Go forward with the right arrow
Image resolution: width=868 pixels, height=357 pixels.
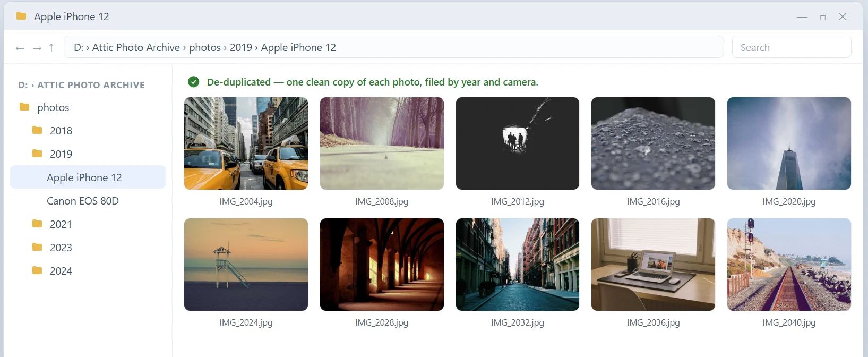coord(37,48)
